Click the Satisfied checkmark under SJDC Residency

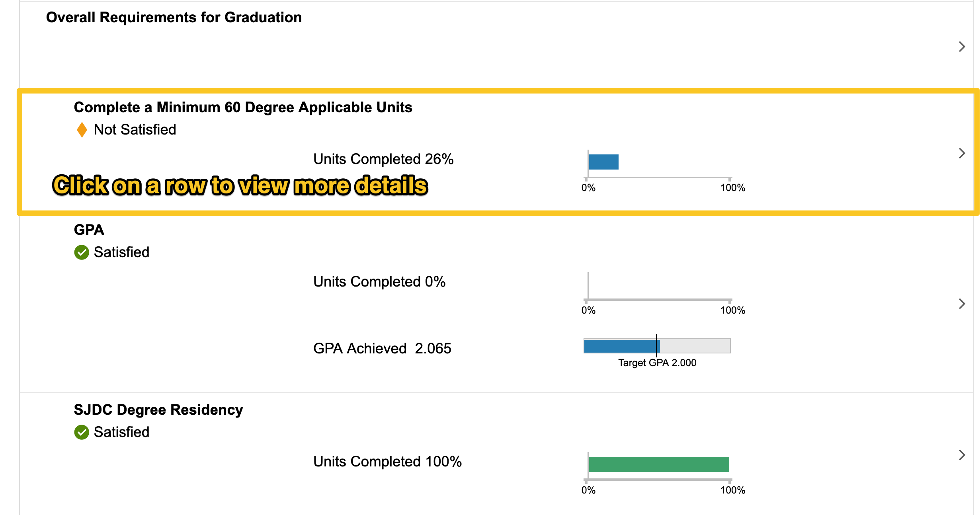(x=82, y=432)
